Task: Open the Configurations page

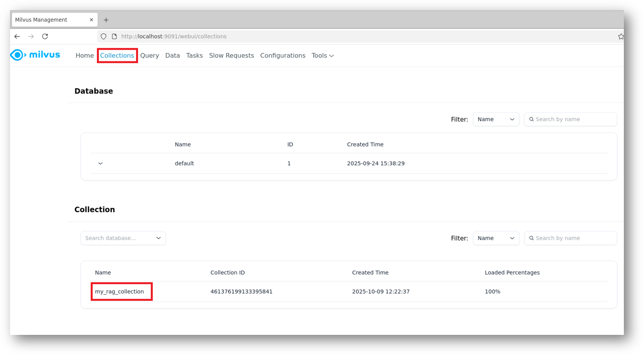Action: click(282, 56)
